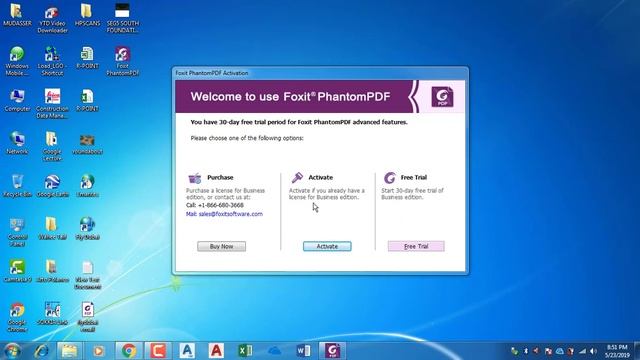Click the volume speaker tray icon
This screenshot has height=360, width=640.
[x=593, y=351]
